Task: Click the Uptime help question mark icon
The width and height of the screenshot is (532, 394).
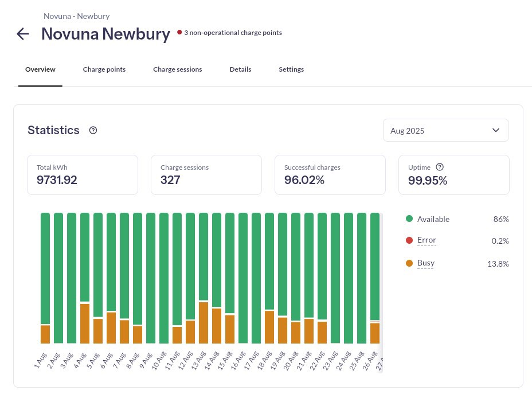Action: [440, 167]
